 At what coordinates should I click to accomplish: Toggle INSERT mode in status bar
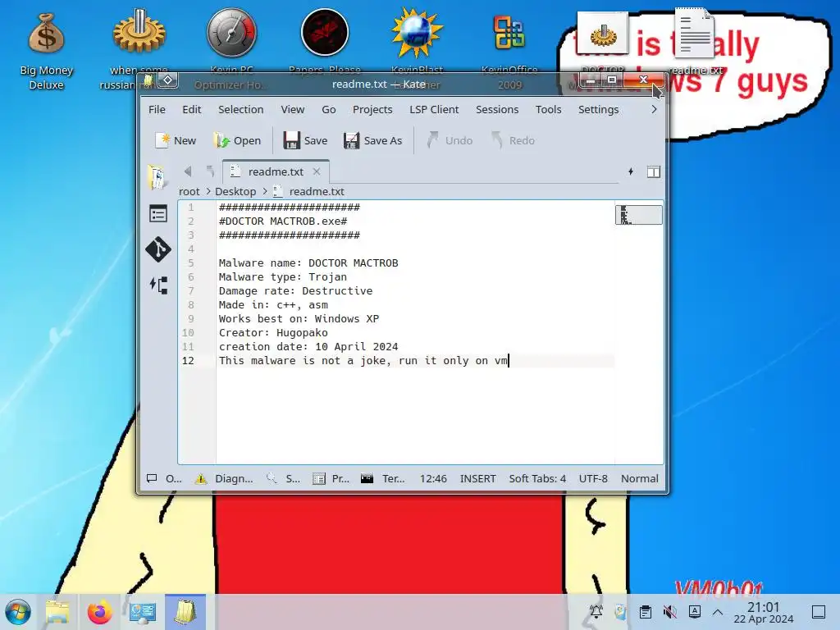pos(478,478)
